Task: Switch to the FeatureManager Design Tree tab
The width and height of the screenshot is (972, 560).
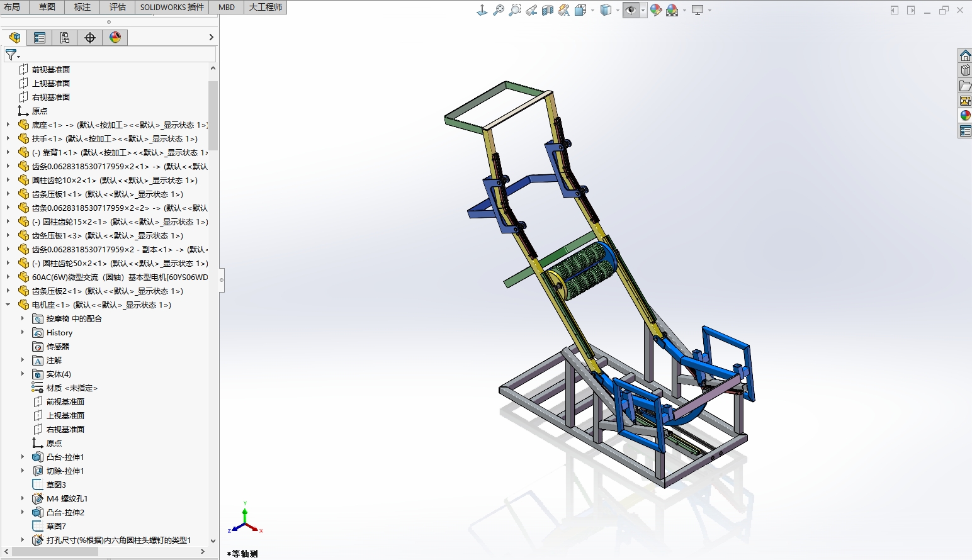Action: [x=14, y=38]
